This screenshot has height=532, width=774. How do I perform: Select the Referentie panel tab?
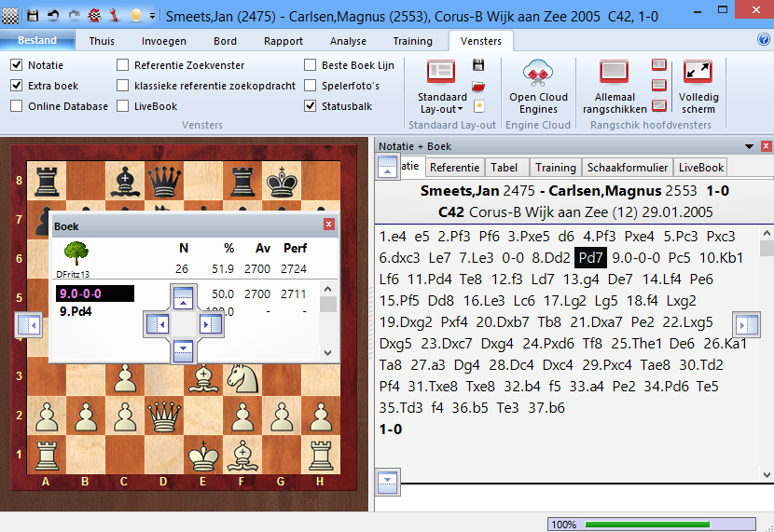[455, 168]
